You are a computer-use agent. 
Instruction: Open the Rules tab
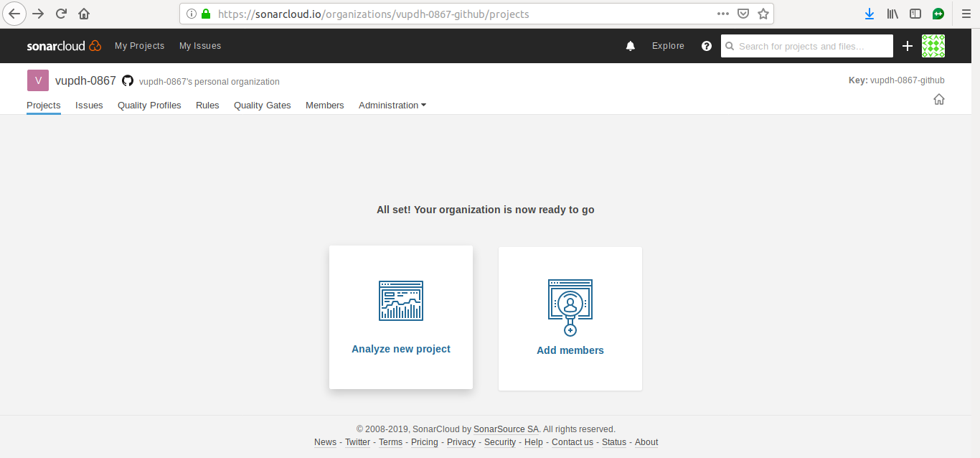[x=207, y=106]
